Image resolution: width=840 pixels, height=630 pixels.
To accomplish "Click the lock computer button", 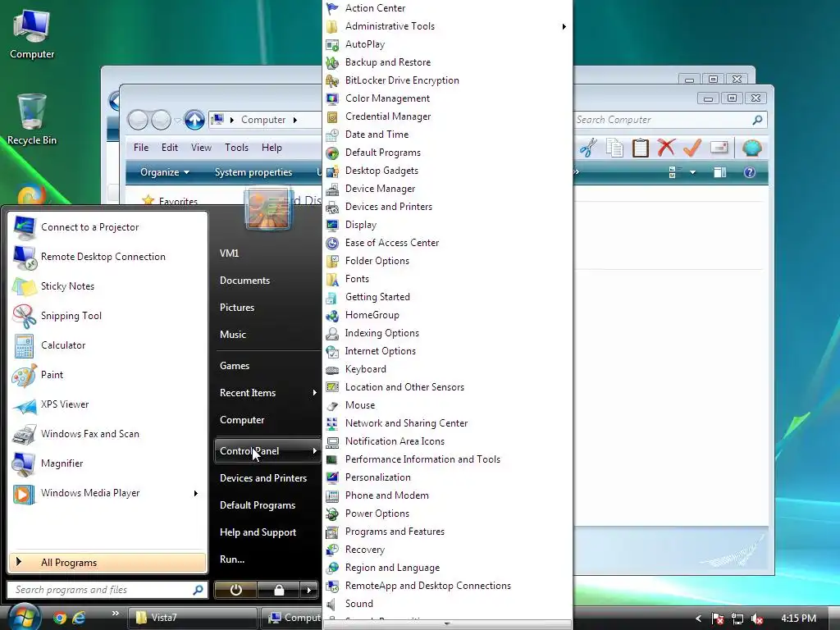I will (279, 590).
